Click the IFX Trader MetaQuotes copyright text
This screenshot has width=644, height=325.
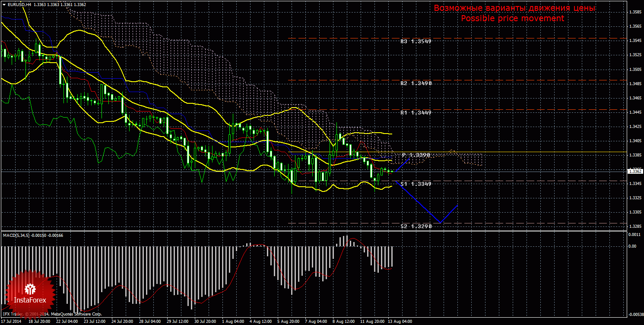52,314
